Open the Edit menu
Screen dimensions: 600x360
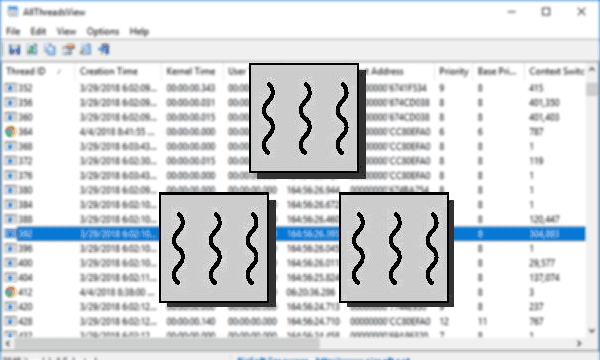(38, 31)
